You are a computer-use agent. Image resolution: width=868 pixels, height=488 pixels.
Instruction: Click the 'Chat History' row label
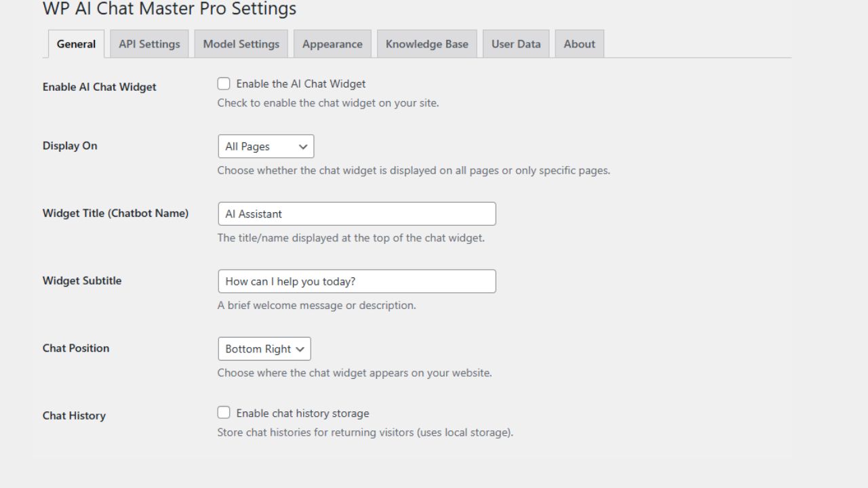point(74,415)
